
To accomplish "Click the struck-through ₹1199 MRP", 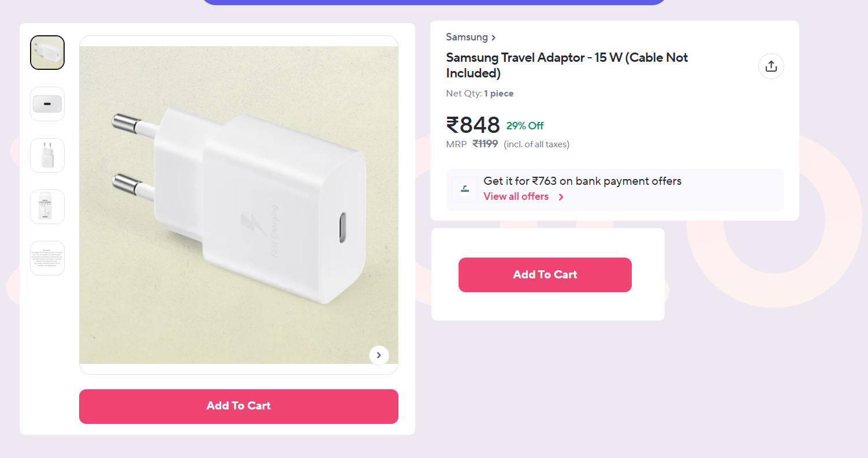I will pyautogui.click(x=485, y=144).
